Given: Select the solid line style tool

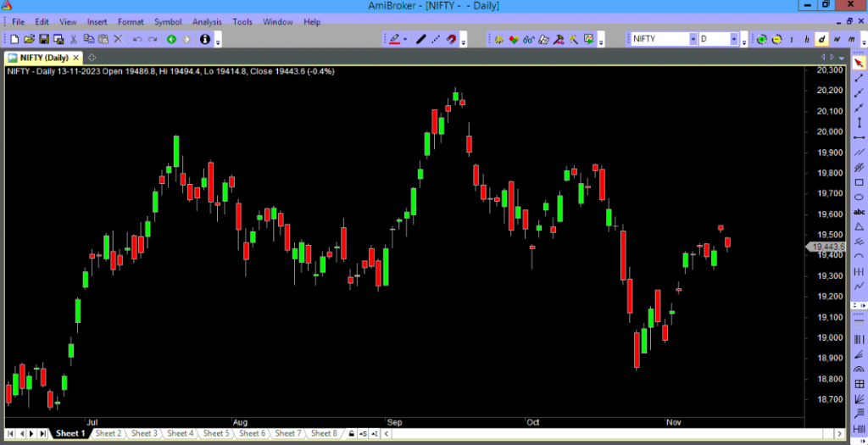Looking at the screenshot, I should [421, 39].
